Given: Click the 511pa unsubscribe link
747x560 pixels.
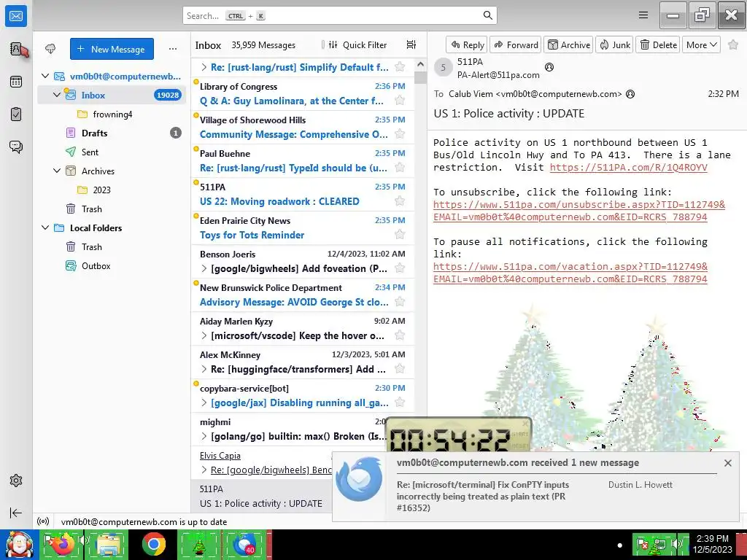Looking at the screenshot, I should [578, 211].
